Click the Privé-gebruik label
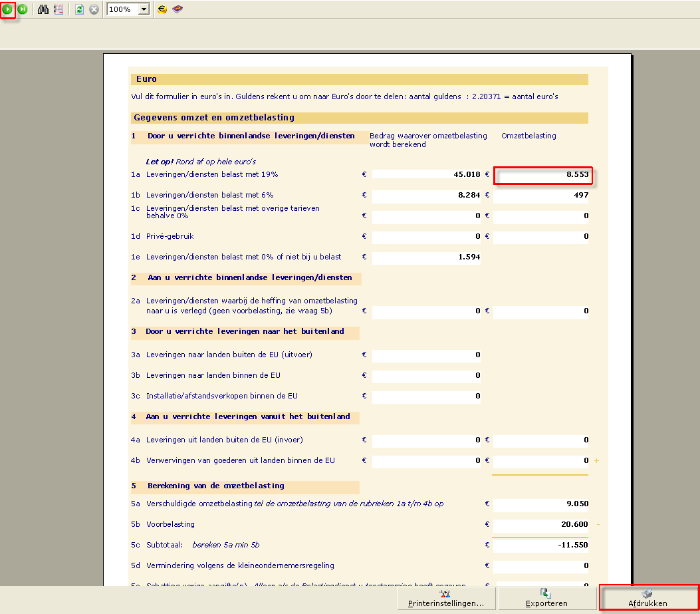Screen dimensions: 700x614 pos(170,236)
